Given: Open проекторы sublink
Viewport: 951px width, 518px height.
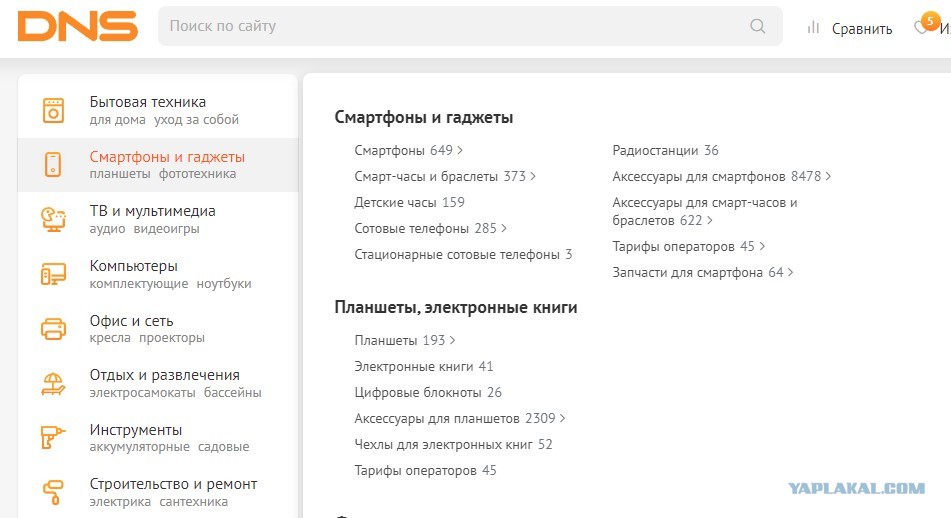Looking at the screenshot, I should 172,337.
